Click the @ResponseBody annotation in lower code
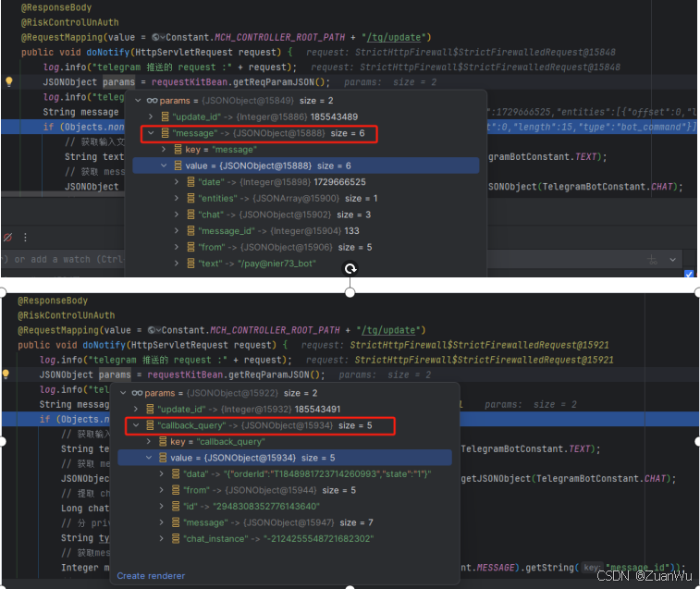The width and height of the screenshot is (700, 589). pyautogui.click(x=53, y=301)
